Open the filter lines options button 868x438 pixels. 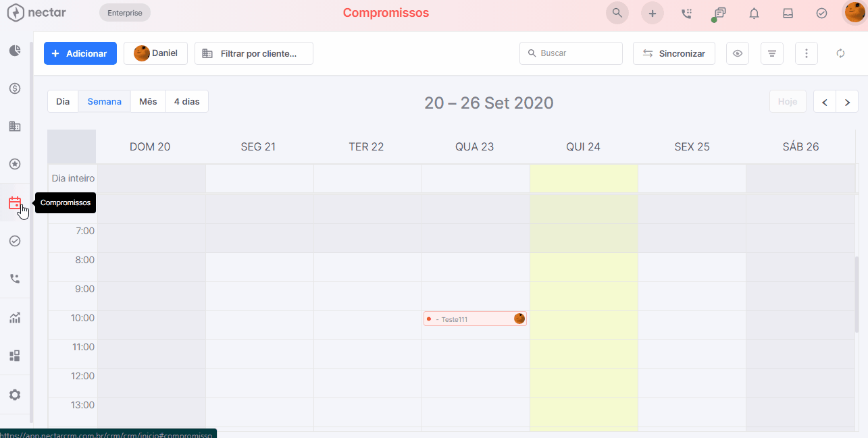pos(772,53)
